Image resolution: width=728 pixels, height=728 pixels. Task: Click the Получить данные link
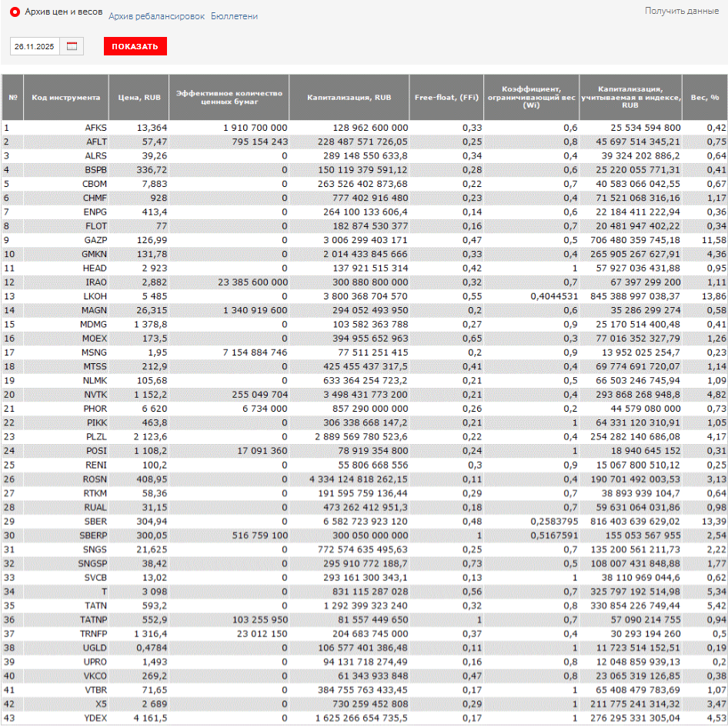coord(682,11)
